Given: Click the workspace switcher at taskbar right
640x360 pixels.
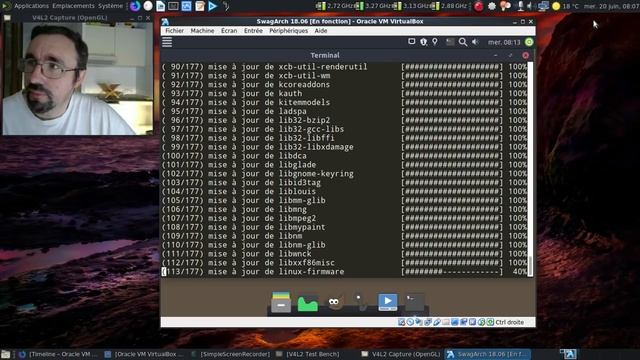Looking at the screenshot, I should point(569,354).
